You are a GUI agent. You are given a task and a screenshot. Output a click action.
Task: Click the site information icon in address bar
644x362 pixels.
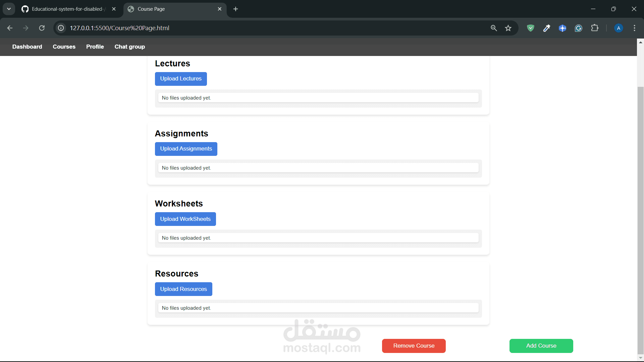point(61,28)
